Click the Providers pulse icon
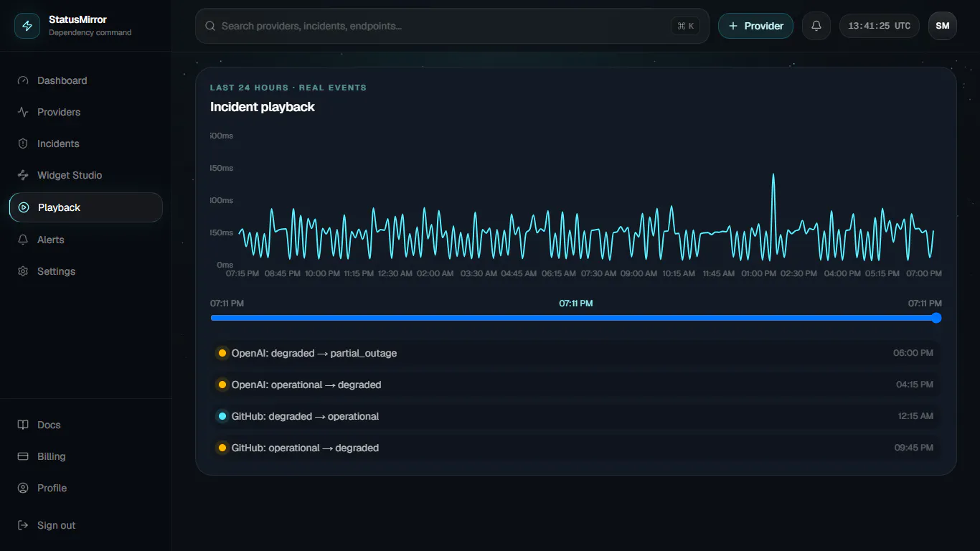Screen dimensions: 980x551 click(23, 112)
